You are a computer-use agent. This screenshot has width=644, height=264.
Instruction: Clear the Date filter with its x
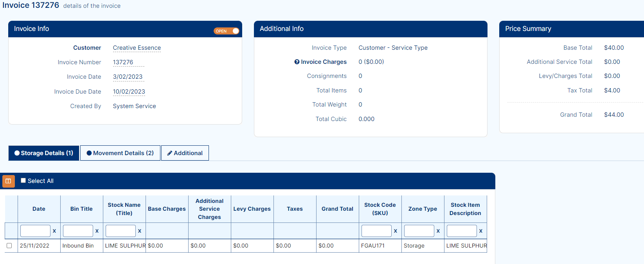click(x=54, y=231)
